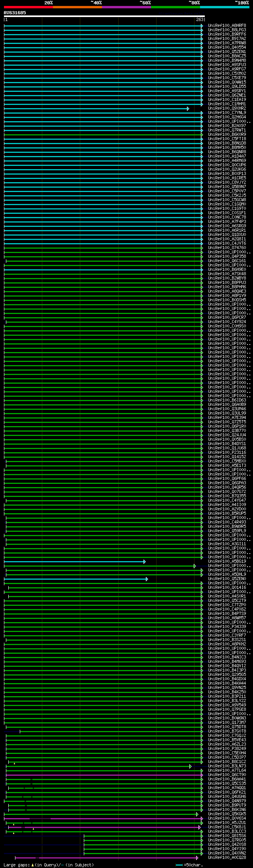This screenshot has height=868, width=253.
Task: Click label UniRef100_B6K0R9
Action: click(x=227, y=135)
